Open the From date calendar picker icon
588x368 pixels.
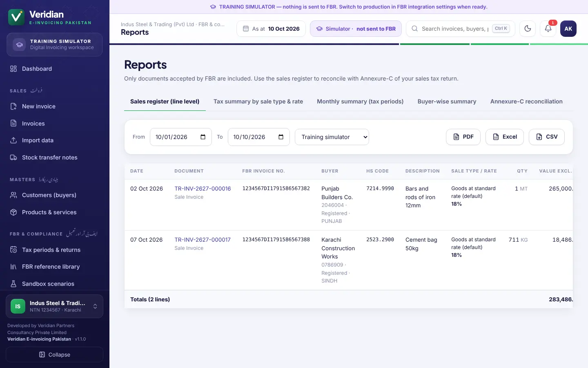(203, 137)
